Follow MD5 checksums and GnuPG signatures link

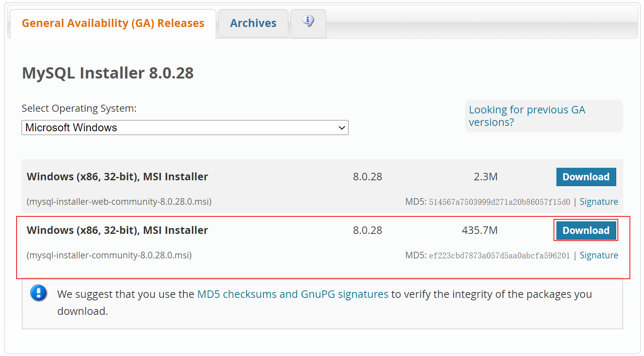tap(293, 294)
